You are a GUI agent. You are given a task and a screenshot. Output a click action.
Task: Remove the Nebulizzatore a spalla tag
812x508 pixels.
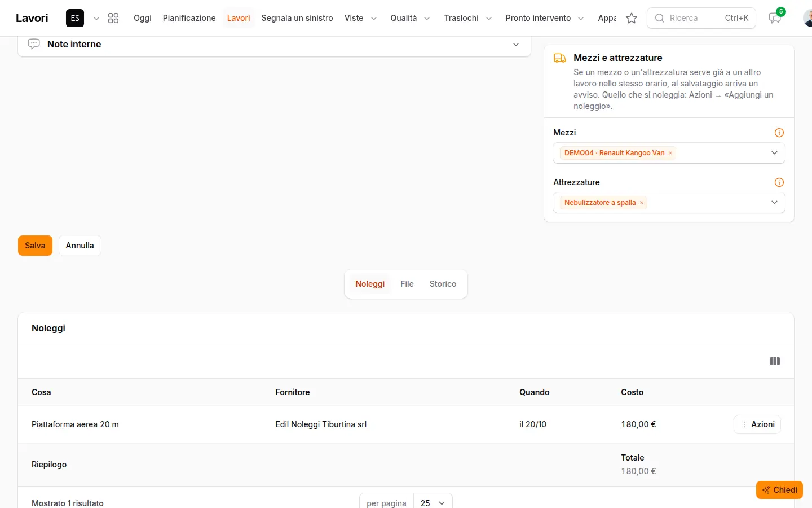click(642, 203)
